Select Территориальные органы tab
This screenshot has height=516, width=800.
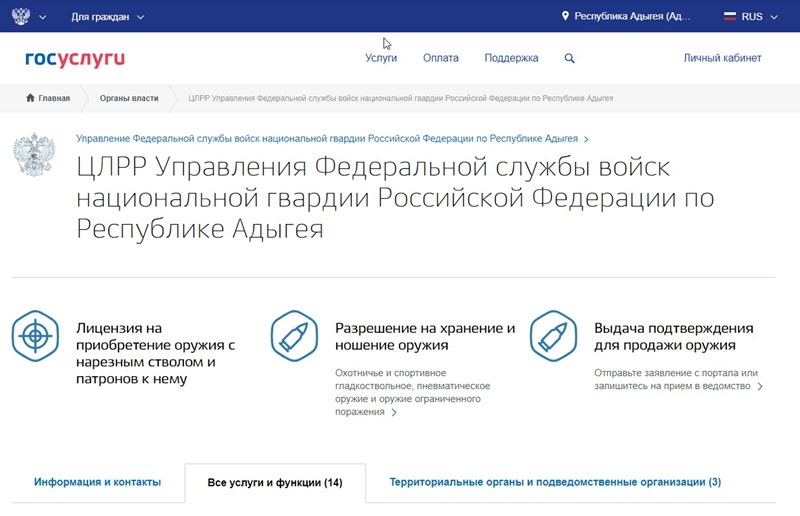pos(555,482)
